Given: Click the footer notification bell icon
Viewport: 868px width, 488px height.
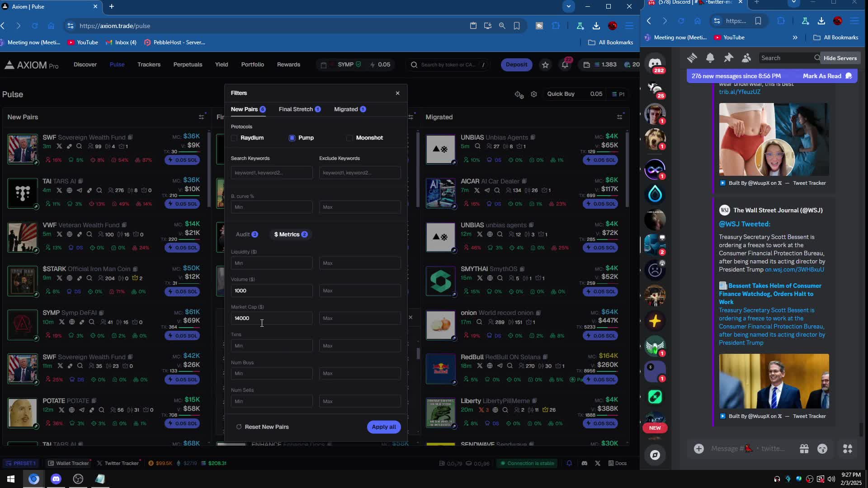Looking at the screenshot, I should tap(569, 463).
